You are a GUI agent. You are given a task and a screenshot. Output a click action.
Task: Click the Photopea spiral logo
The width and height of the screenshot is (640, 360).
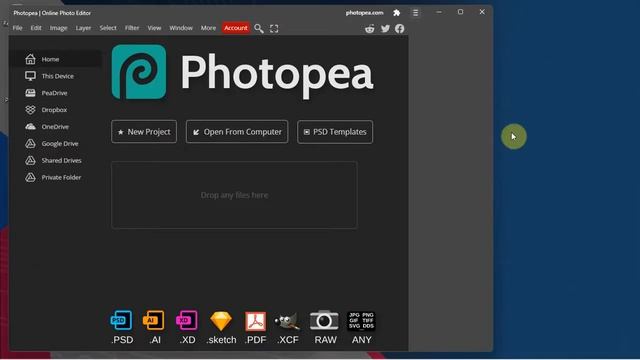pos(139,72)
